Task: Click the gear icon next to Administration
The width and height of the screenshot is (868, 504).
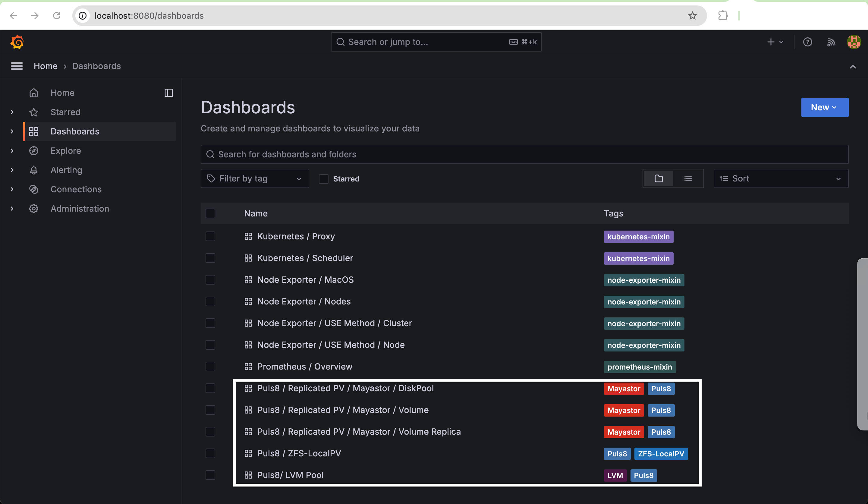Action: tap(34, 209)
